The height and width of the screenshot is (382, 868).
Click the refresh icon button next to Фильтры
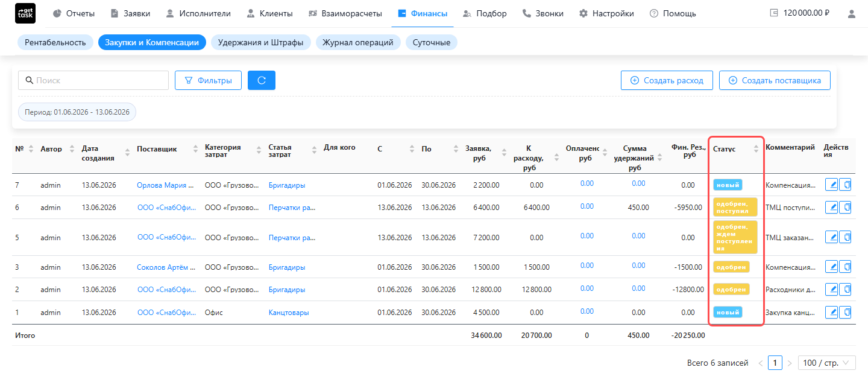(x=262, y=80)
